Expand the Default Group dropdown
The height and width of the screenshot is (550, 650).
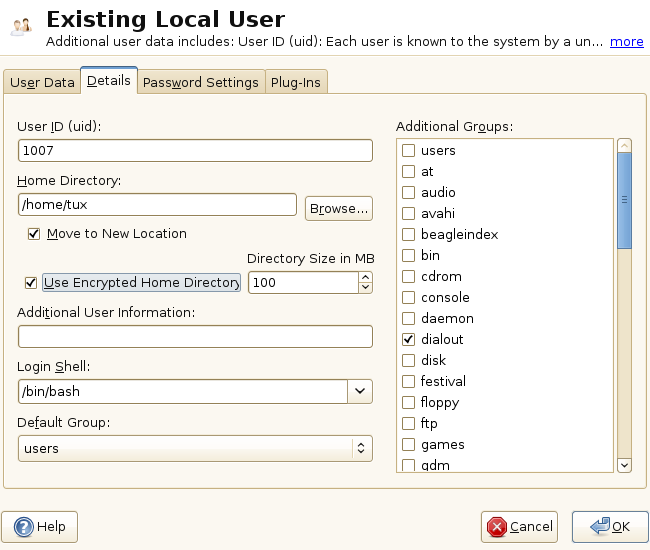tap(360, 448)
